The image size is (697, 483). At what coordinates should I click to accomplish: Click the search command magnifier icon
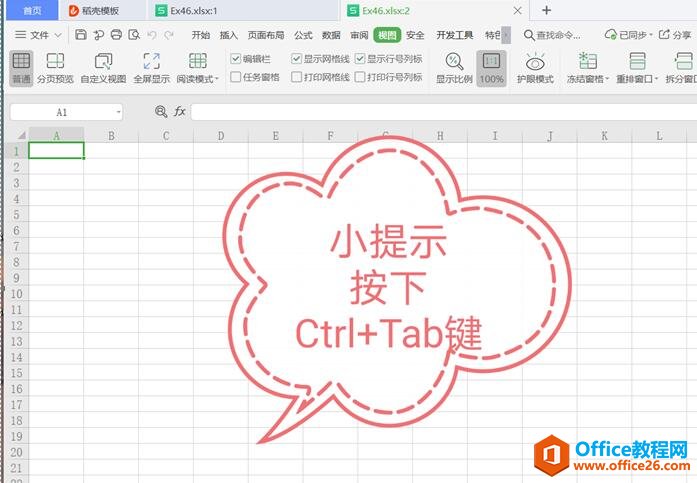click(x=529, y=35)
